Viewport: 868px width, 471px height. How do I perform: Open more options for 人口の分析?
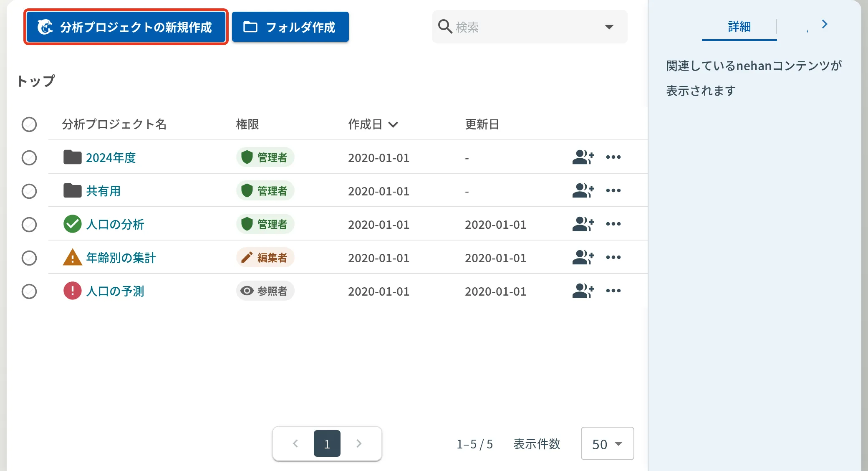pos(613,224)
